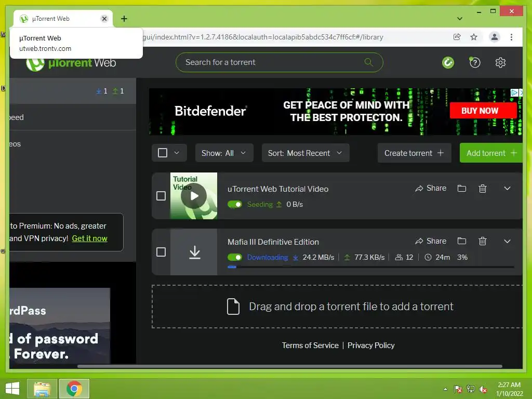Screen dimensions: 532x399
Task: Click the horizontal scrollbar at the bottom
Action: [x=290, y=366]
